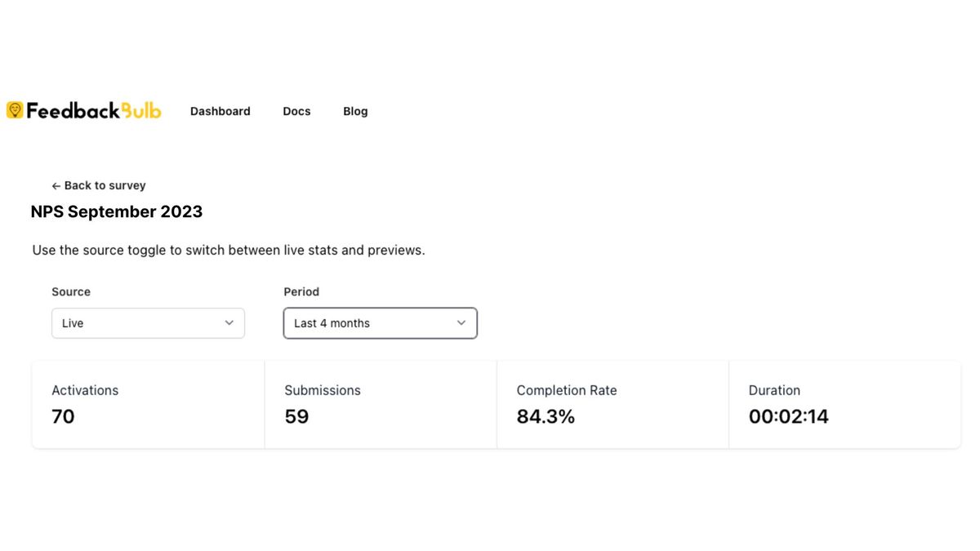The width and height of the screenshot is (980, 551).
Task: Click the 00:02:14 duration value
Action: coord(788,416)
